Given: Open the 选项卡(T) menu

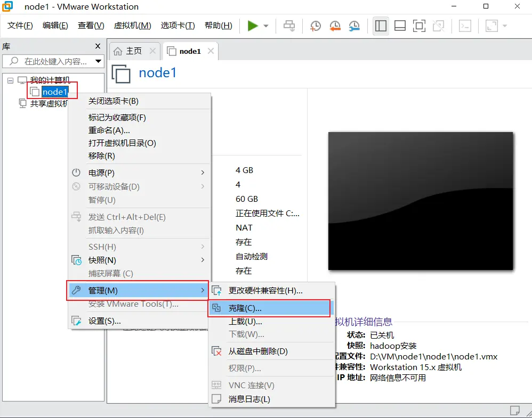Looking at the screenshot, I should [x=178, y=26].
